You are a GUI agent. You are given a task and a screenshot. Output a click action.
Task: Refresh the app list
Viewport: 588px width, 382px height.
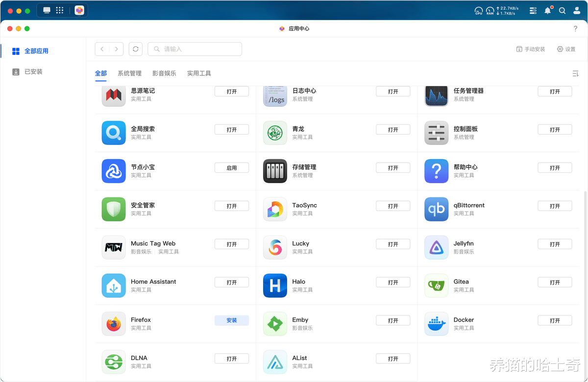136,49
